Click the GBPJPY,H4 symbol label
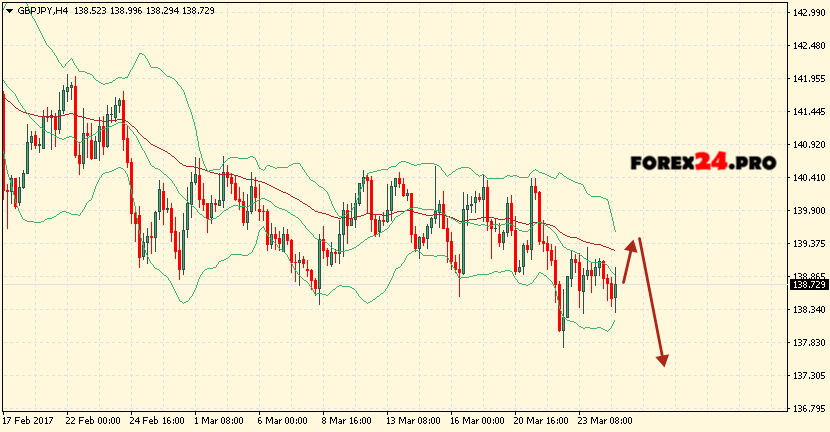Viewport: 830px width, 432px height. [43, 8]
